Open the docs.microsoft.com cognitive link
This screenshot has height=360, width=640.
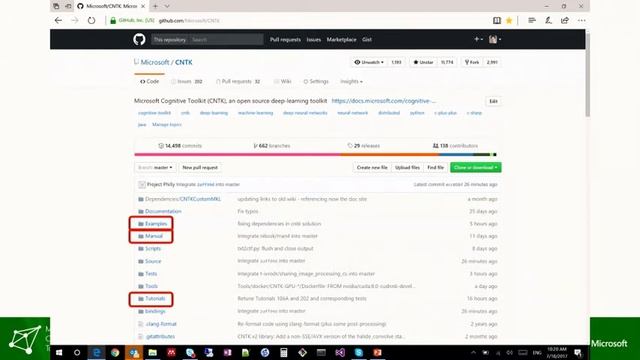point(383,101)
